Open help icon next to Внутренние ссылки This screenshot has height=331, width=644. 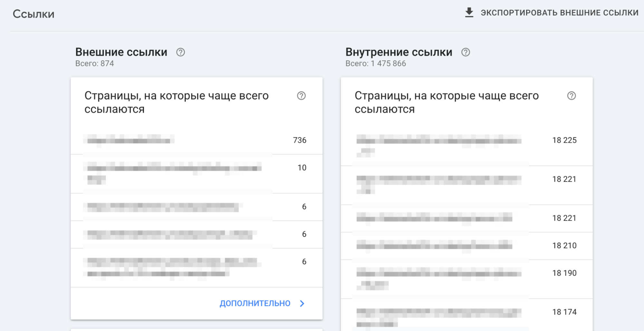[466, 52]
